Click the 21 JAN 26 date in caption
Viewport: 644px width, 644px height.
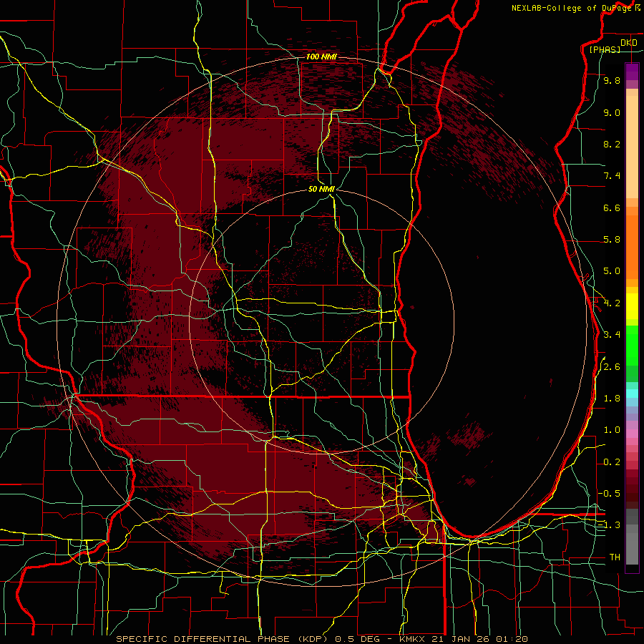pos(459,639)
